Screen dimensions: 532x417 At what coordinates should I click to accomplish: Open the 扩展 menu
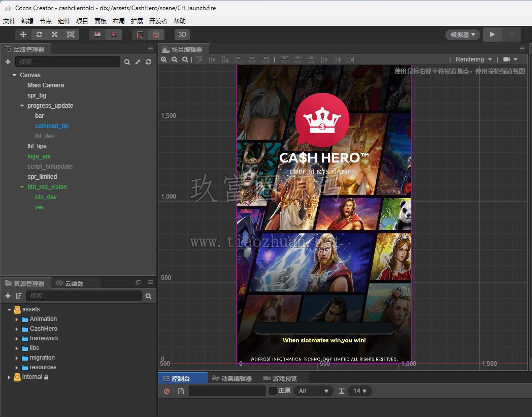137,21
